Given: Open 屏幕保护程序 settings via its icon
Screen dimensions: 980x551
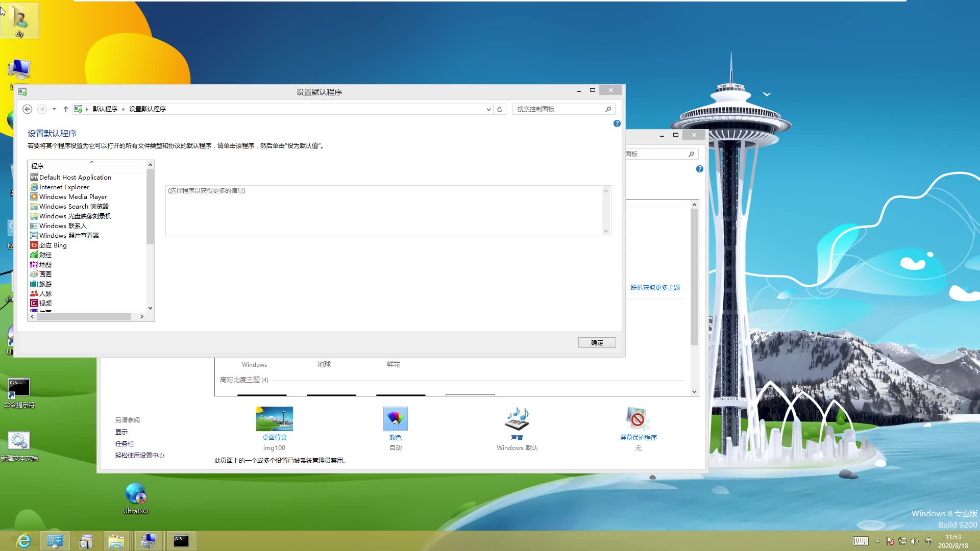Looking at the screenshot, I should click(x=638, y=418).
